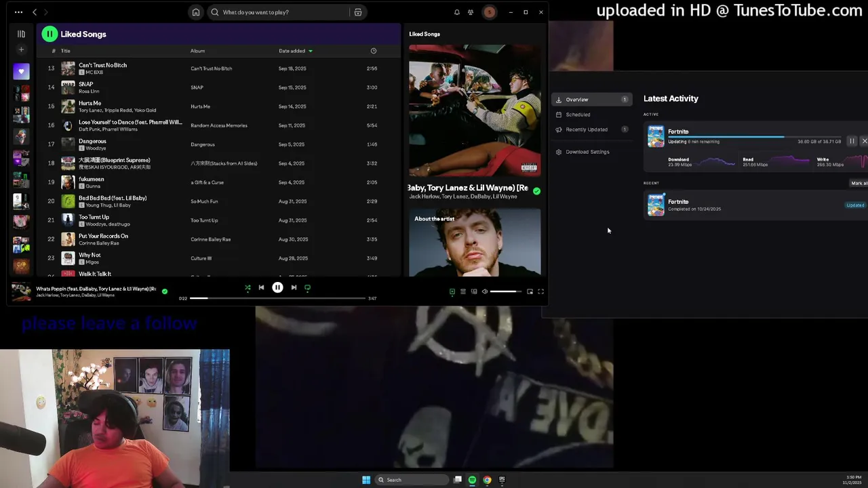This screenshot has height=488, width=868.
Task: Open 'So Much Fun' album link
Action: (x=204, y=201)
